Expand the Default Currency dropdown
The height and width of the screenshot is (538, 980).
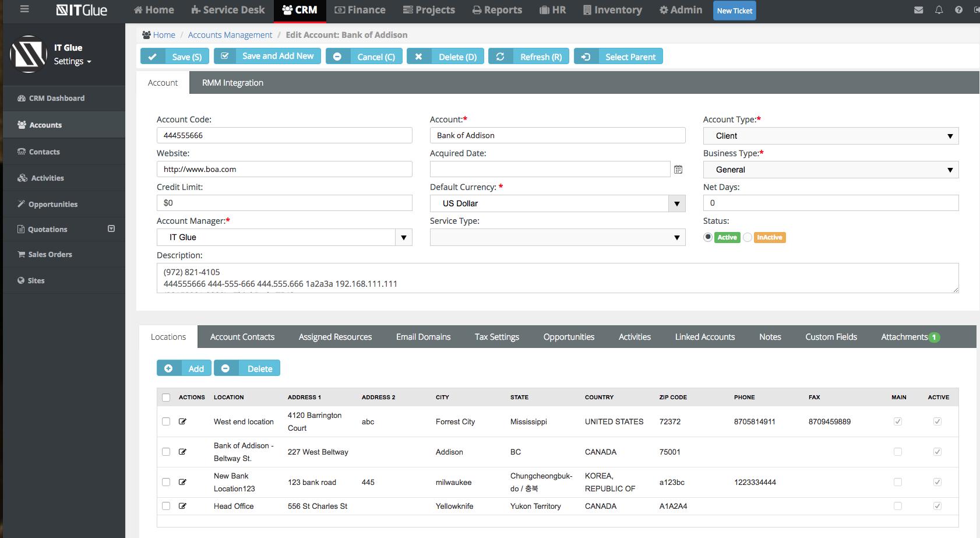click(676, 203)
